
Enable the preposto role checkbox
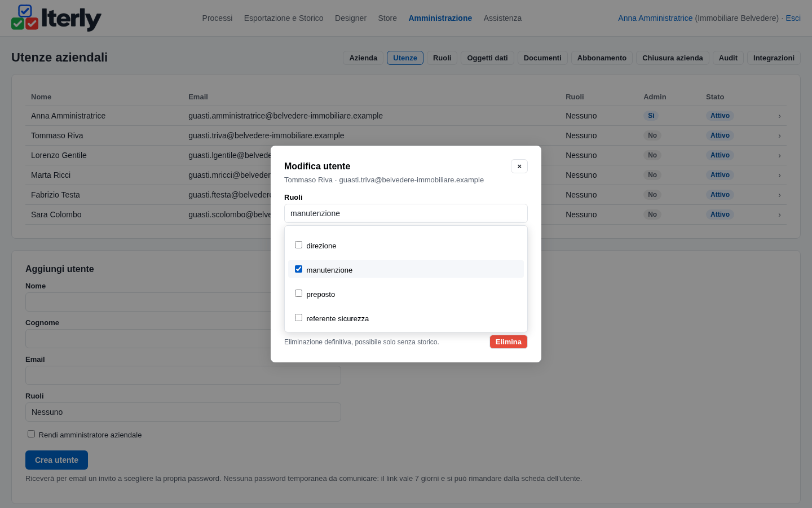coord(299,294)
